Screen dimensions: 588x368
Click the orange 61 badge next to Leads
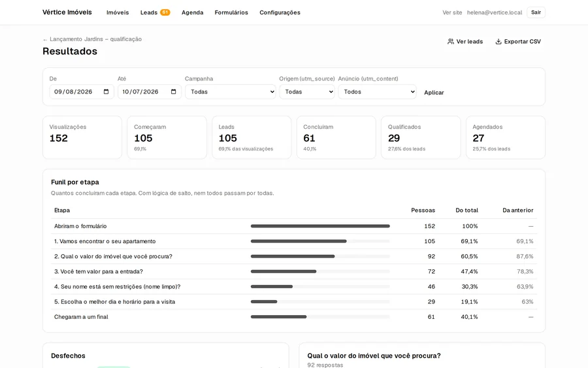[x=165, y=12]
